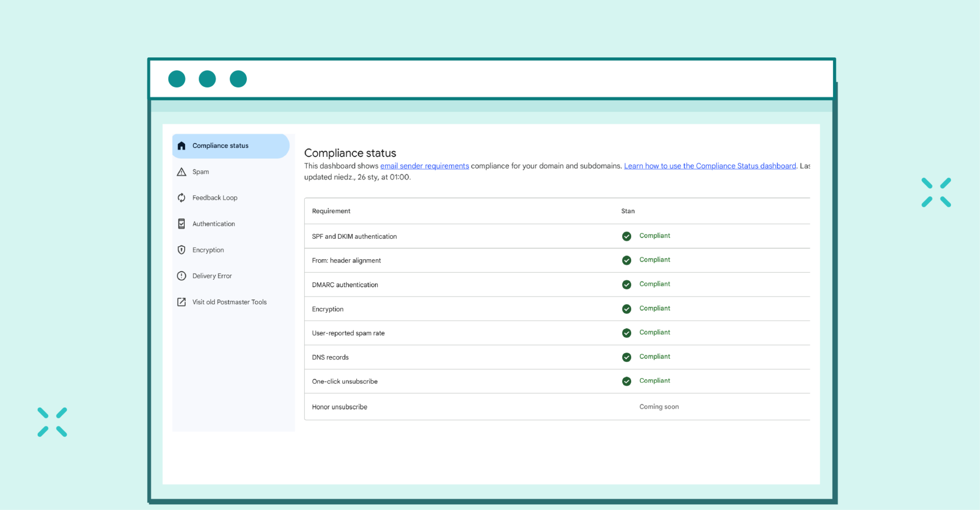Click the shield icon beside Encryption
Image resolution: width=980 pixels, height=510 pixels.
[181, 249]
